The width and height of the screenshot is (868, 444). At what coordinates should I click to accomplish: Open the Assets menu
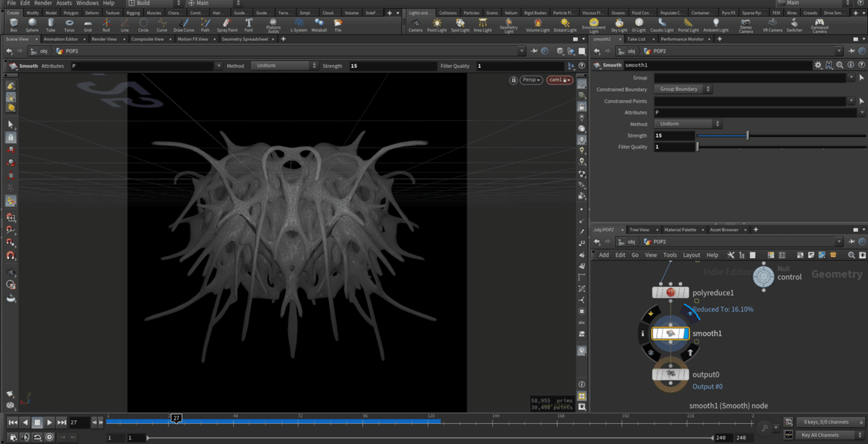[x=64, y=3]
